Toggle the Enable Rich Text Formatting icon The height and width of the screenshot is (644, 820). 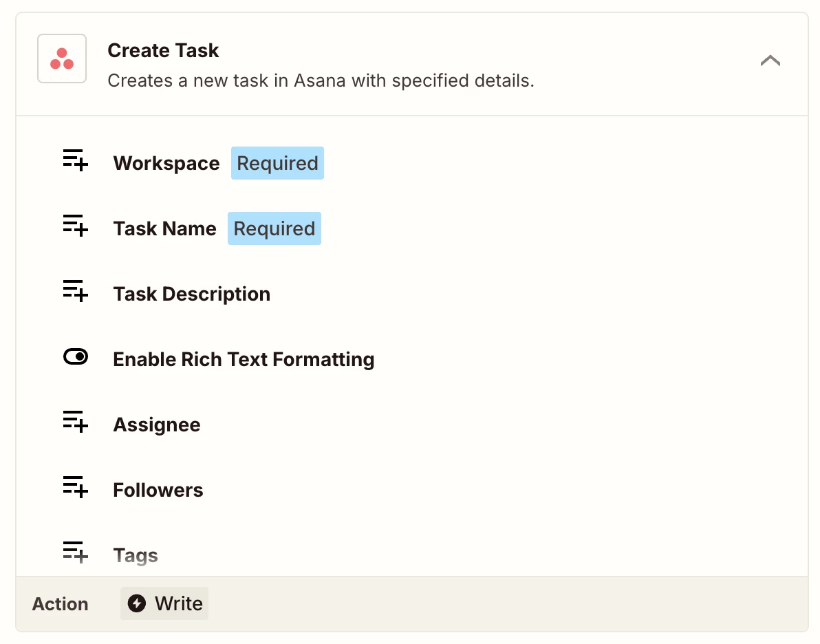click(x=75, y=356)
